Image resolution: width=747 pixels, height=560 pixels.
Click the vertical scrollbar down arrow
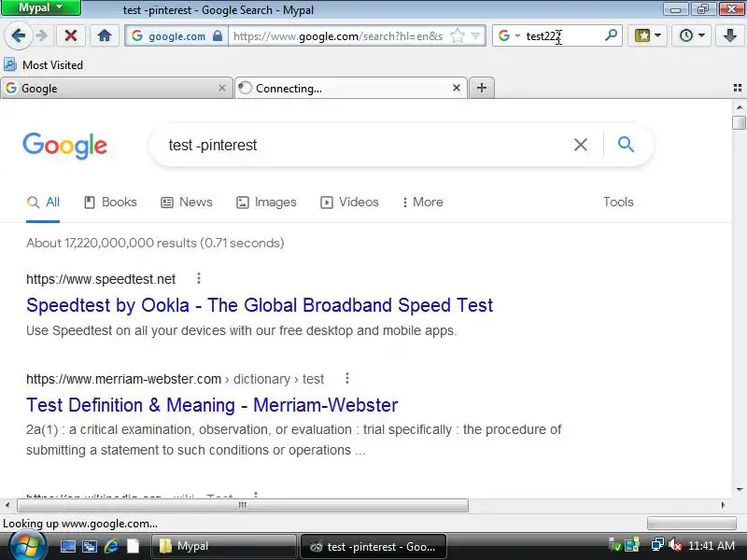click(739, 489)
